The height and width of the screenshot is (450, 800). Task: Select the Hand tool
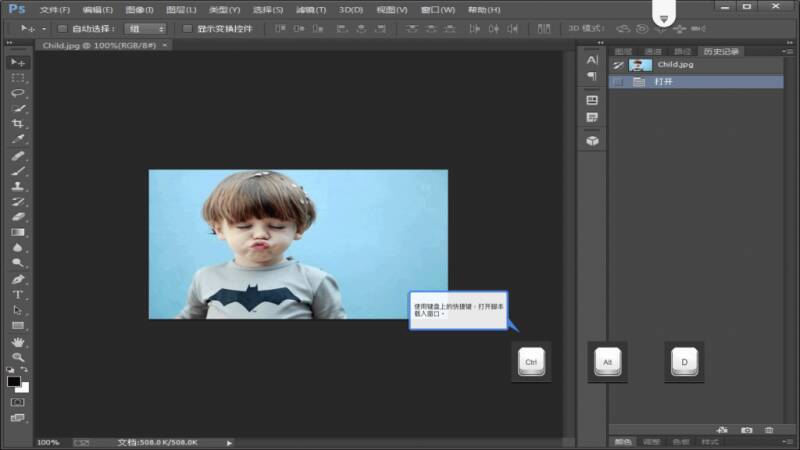pos(18,342)
